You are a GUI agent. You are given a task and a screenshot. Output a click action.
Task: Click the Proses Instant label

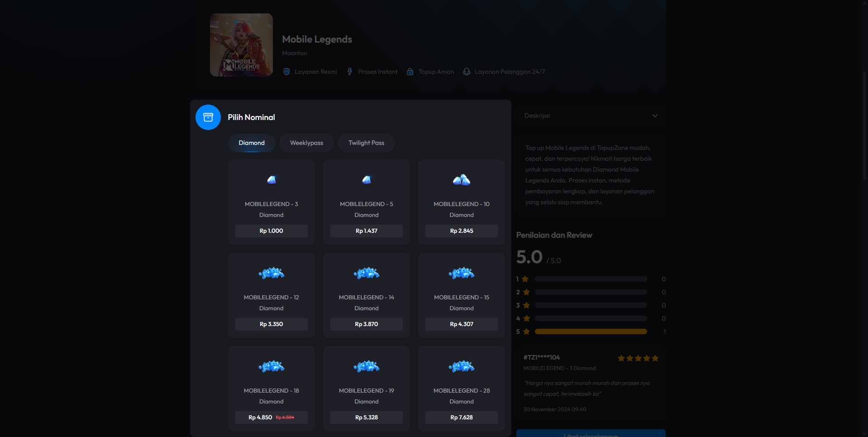click(378, 72)
